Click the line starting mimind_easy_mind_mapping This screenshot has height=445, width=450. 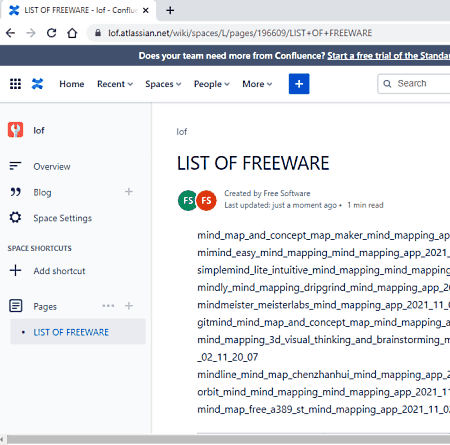pyautogui.click(x=323, y=253)
